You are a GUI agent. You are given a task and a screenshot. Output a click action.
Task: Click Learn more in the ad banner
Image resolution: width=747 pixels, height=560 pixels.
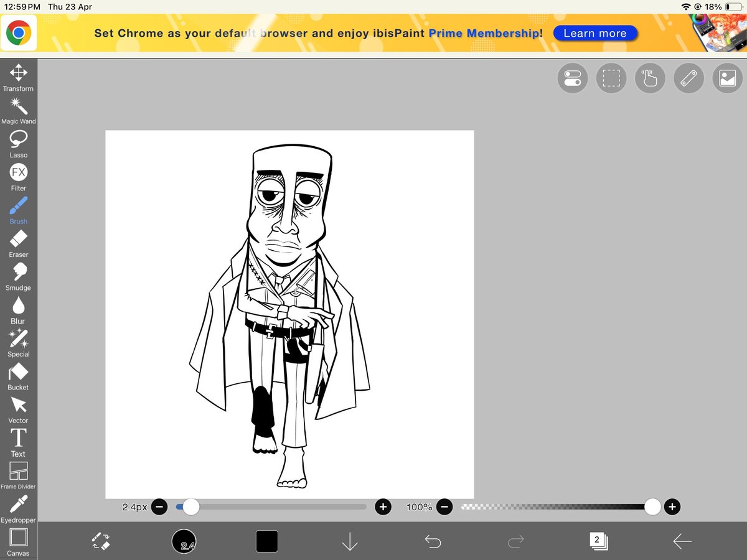[595, 34]
